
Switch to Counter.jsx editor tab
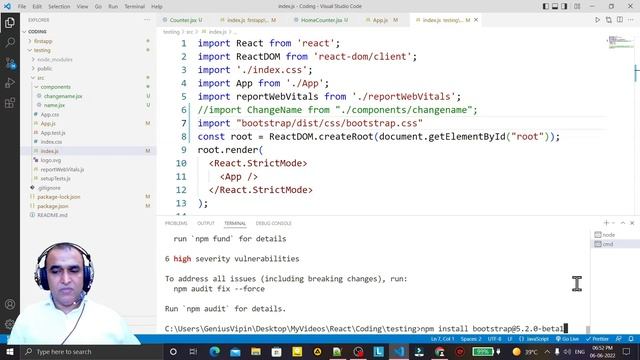coord(184,20)
